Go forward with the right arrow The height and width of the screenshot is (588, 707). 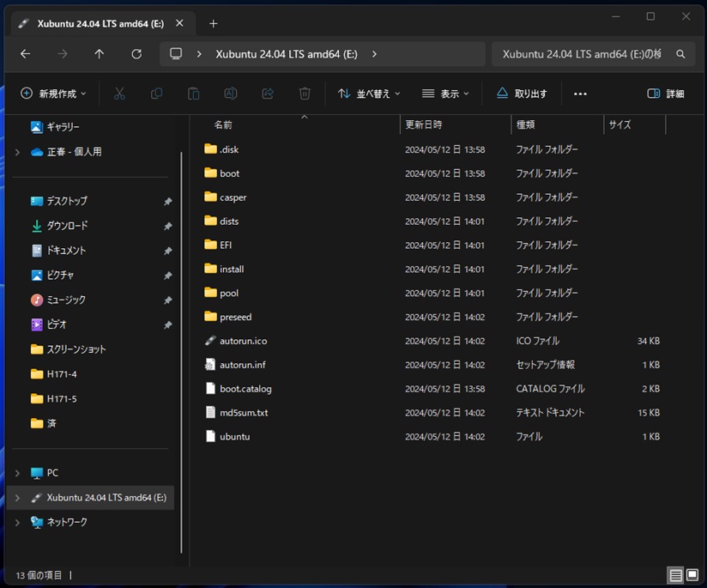pyautogui.click(x=63, y=54)
